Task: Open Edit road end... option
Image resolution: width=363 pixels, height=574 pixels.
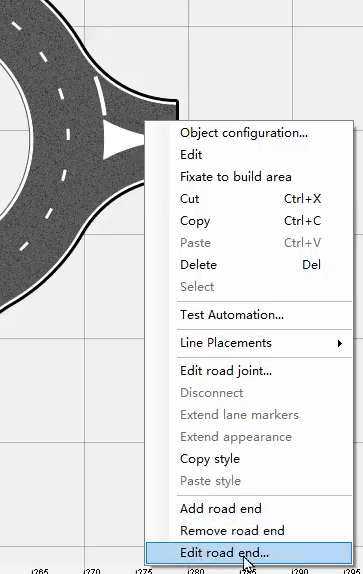Action: point(249,553)
